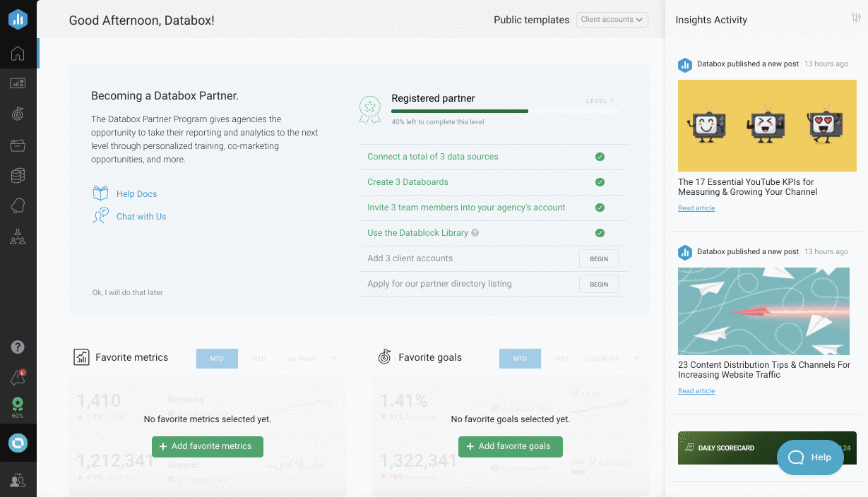This screenshot has height=497, width=868.
Task: Open the Help chat button
Action: (810, 457)
